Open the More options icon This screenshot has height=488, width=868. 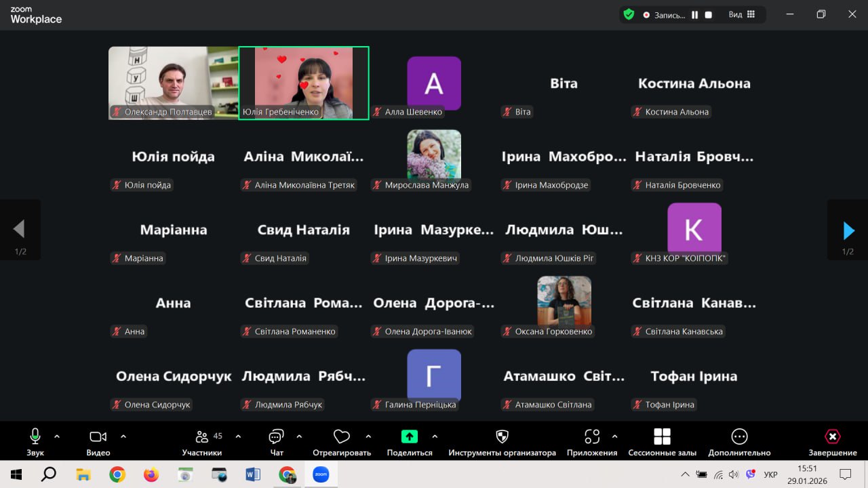[739, 437]
